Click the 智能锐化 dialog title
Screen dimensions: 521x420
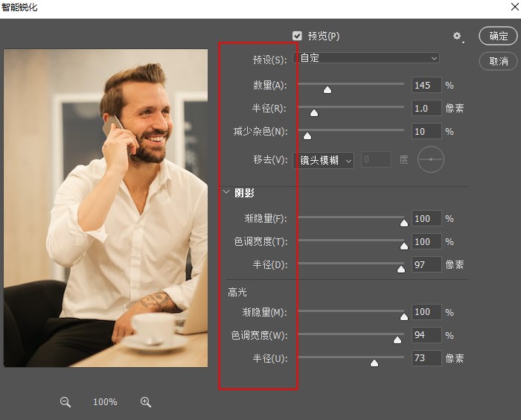click(19, 7)
